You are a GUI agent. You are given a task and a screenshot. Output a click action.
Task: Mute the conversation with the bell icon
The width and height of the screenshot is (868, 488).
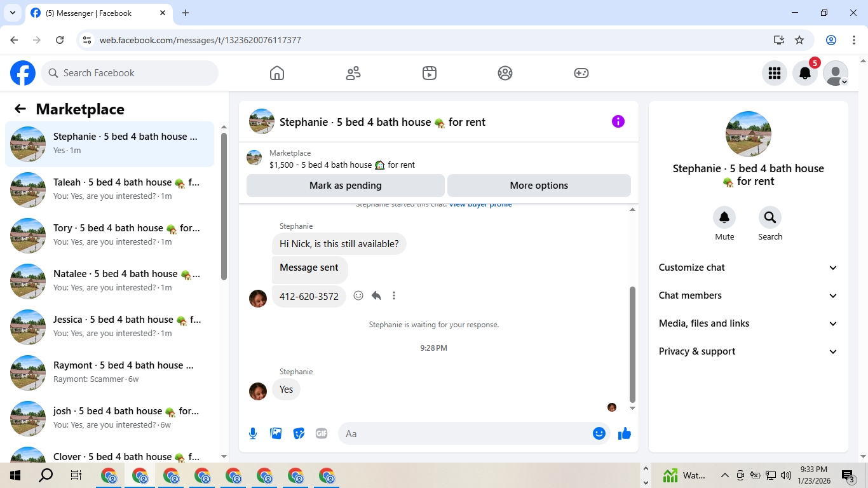[x=724, y=218]
